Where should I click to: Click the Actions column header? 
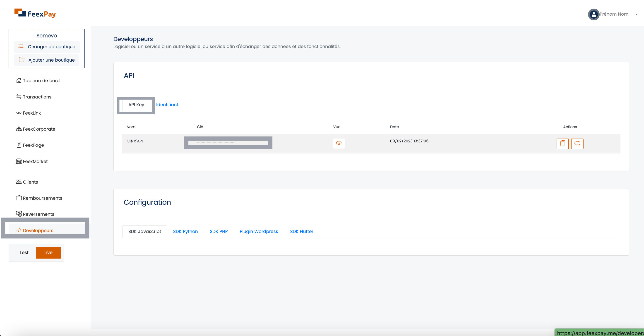(x=570, y=127)
